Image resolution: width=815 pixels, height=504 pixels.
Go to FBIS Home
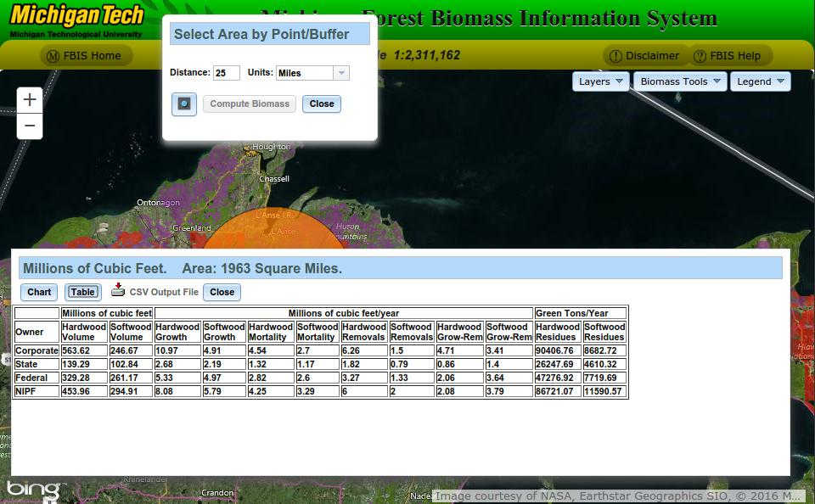85,56
